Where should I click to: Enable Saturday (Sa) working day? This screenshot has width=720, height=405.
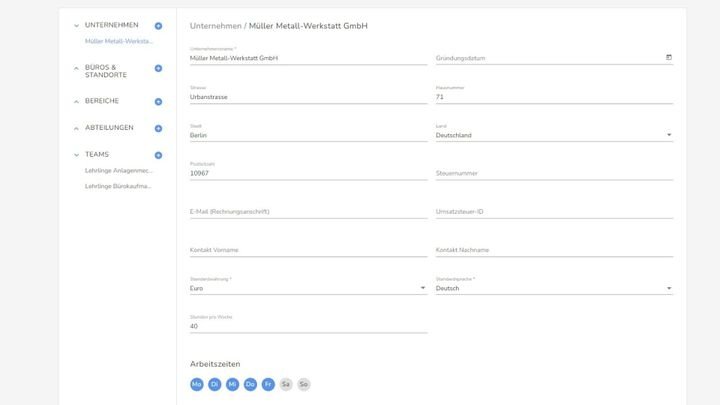point(286,384)
